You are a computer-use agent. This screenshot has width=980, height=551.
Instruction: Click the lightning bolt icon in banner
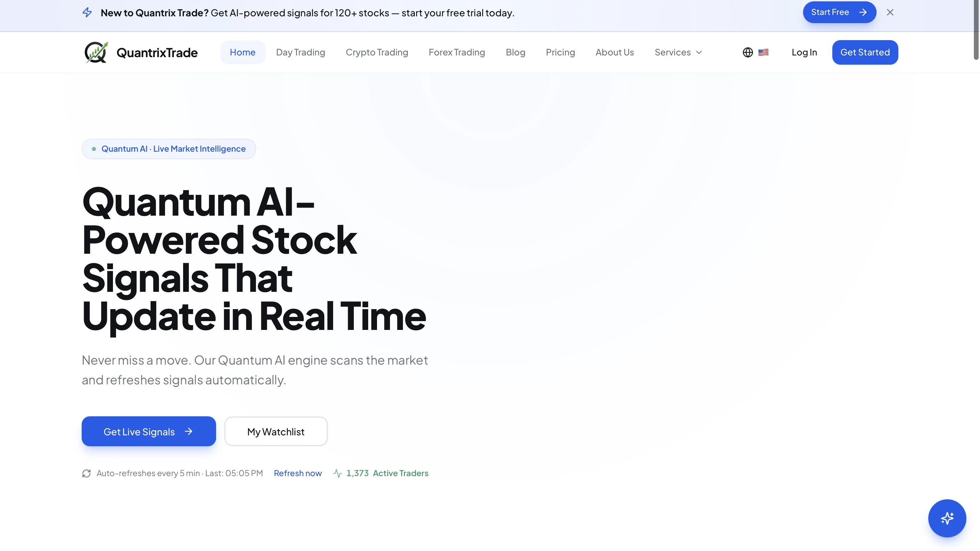pos(87,13)
